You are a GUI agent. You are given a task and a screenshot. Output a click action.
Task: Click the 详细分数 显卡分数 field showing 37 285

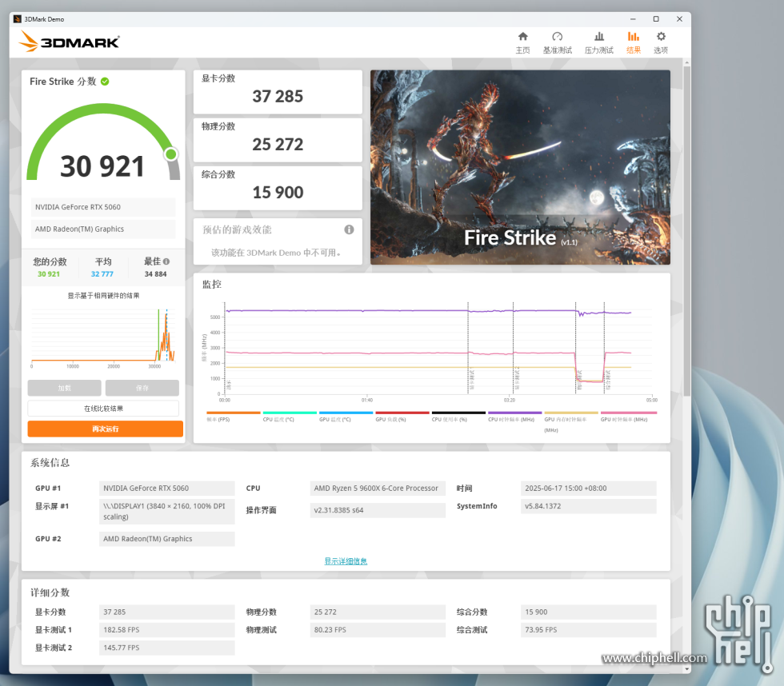(167, 612)
